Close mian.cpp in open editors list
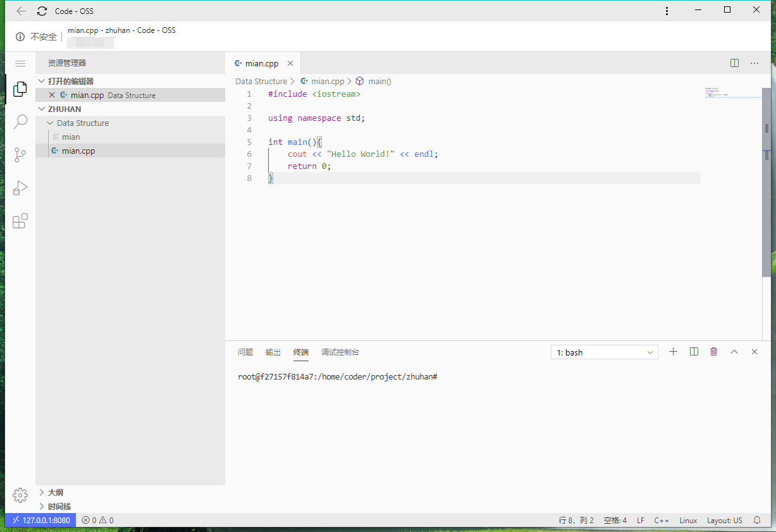This screenshot has height=532, width=776. pos(52,95)
